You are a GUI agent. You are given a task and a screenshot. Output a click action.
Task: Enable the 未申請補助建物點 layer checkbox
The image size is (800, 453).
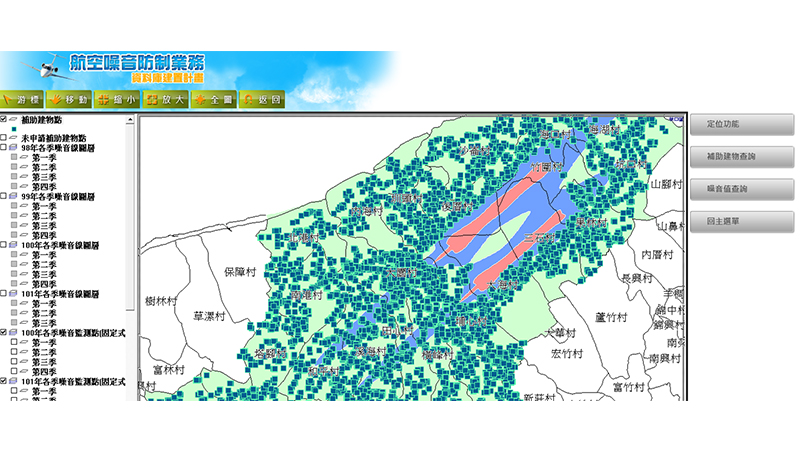click(4, 138)
